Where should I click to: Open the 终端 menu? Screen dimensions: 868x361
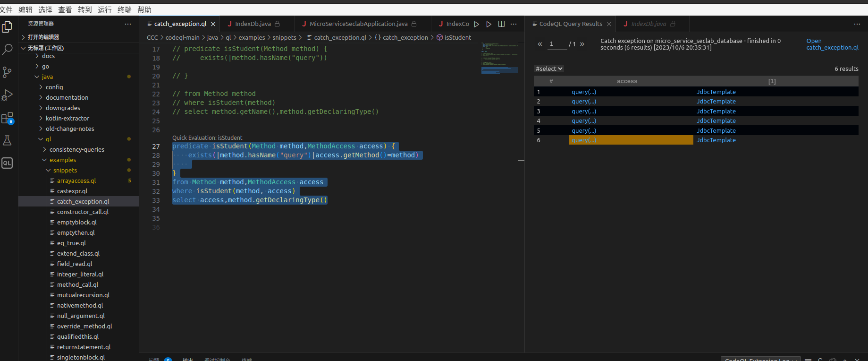coord(125,10)
